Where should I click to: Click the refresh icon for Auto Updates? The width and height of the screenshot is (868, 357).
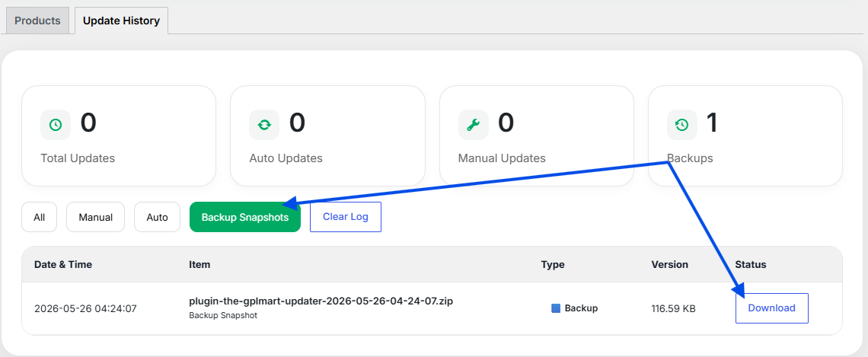tap(264, 125)
